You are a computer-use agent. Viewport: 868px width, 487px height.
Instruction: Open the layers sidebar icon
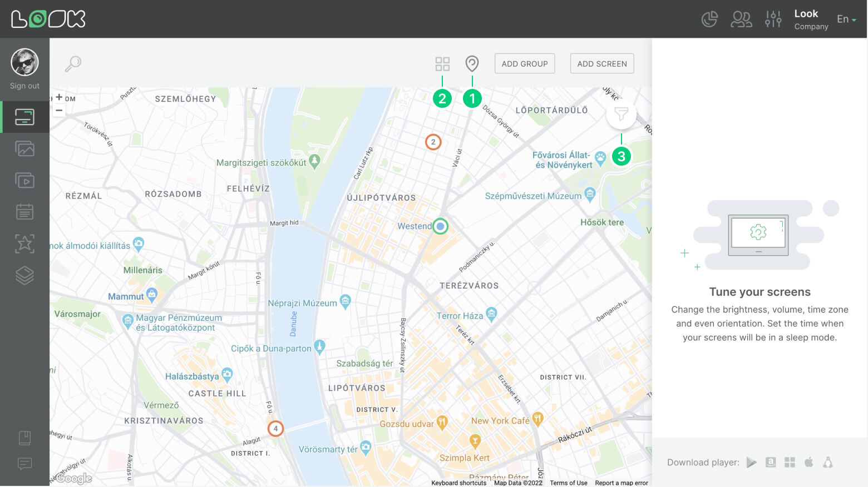coord(24,275)
